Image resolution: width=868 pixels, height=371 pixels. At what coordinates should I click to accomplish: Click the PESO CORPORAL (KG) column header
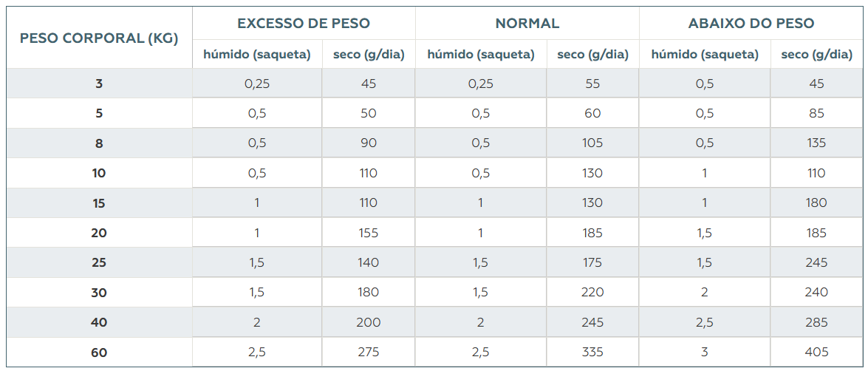click(99, 38)
